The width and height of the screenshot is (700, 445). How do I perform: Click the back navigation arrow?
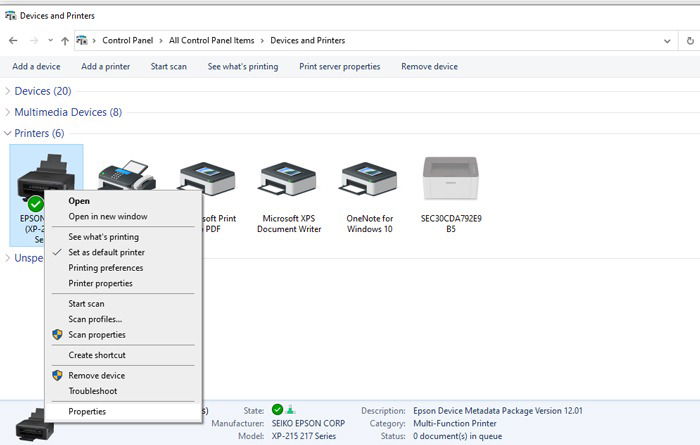pos(13,41)
